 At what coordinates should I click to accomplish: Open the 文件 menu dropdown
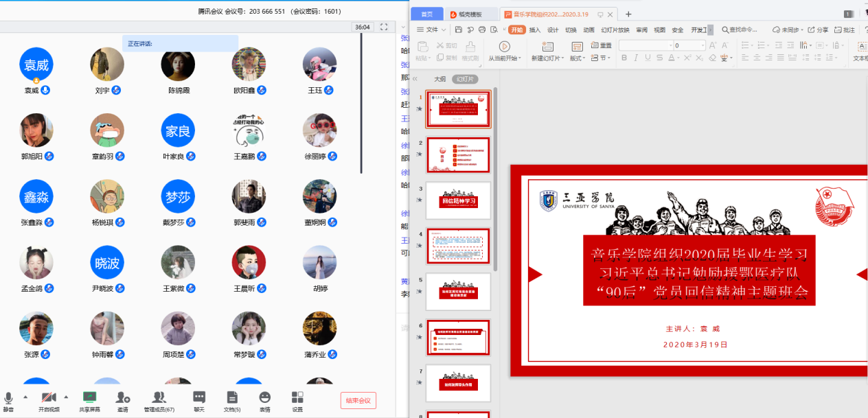coord(432,30)
